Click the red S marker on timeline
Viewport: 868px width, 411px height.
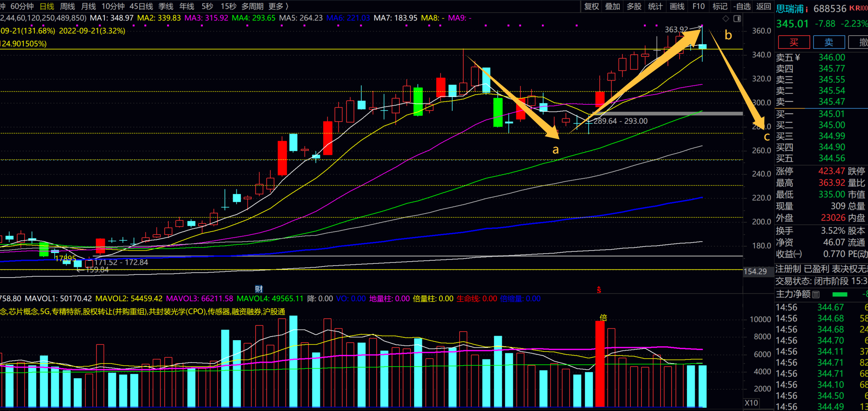coord(599,290)
